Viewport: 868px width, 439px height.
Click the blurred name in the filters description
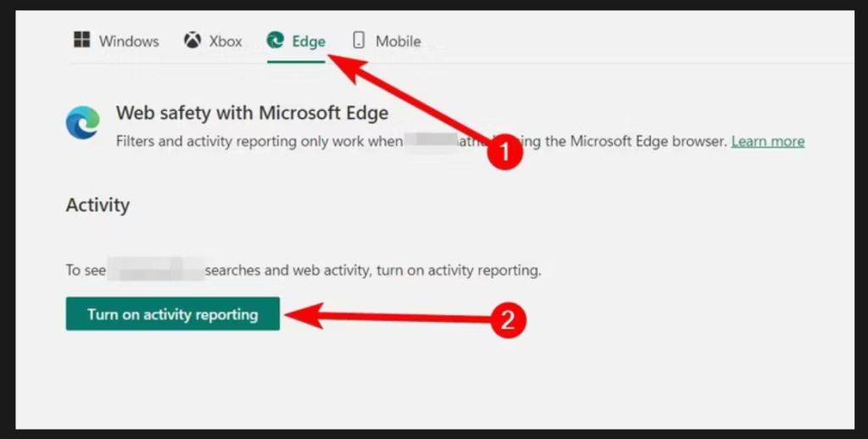[x=431, y=141]
